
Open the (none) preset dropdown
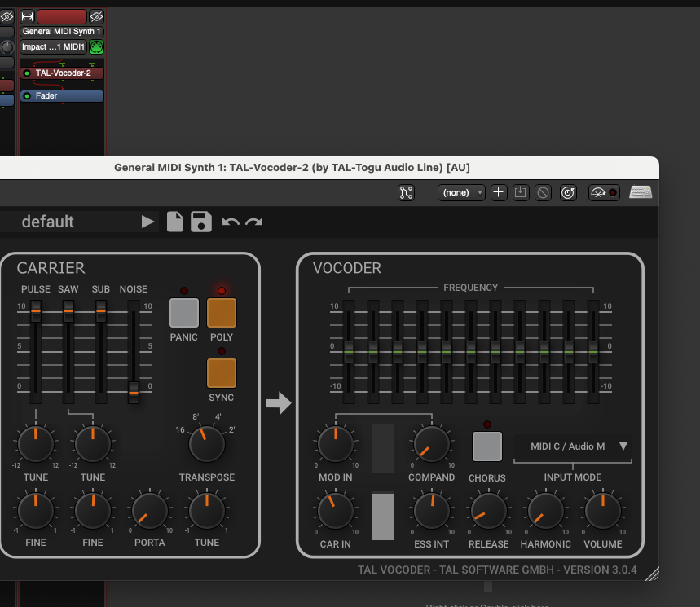click(x=461, y=193)
